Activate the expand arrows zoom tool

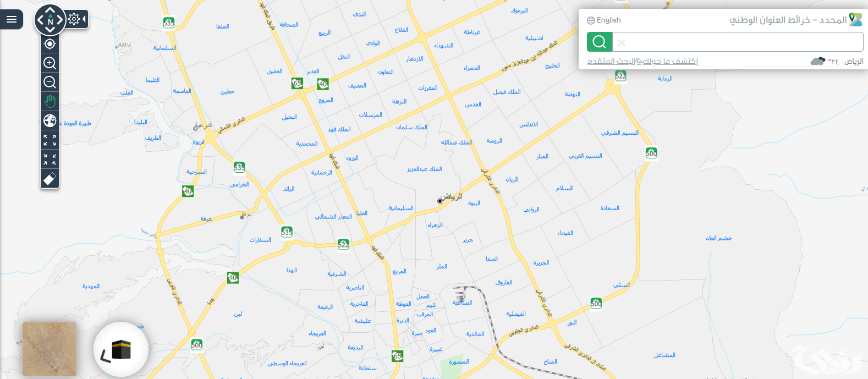coord(50,140)
